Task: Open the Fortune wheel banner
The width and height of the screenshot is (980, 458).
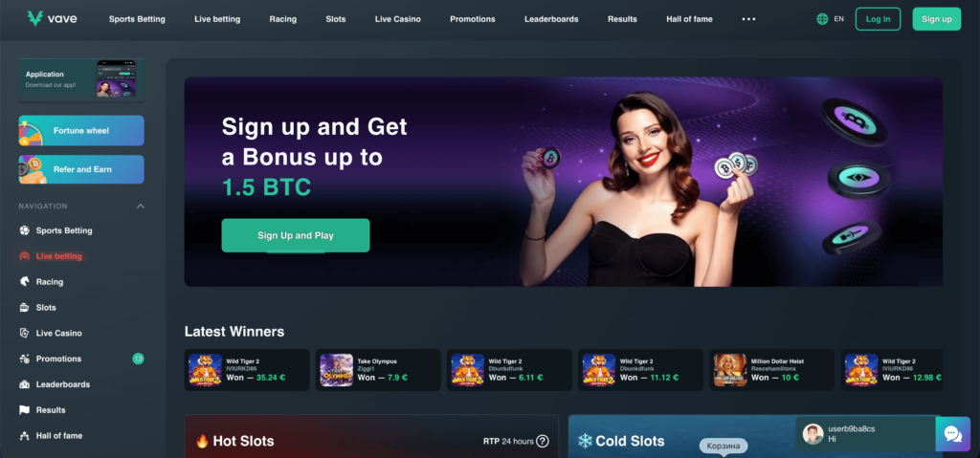Action: point(81,131)
